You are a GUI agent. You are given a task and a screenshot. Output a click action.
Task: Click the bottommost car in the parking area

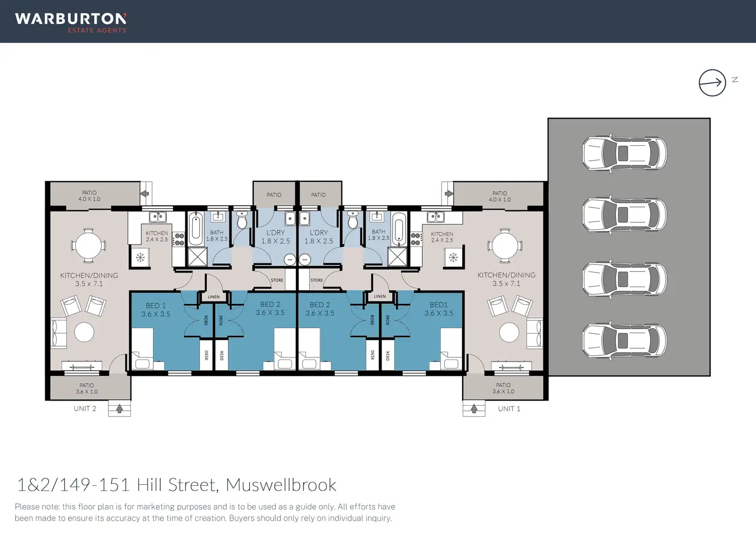pos(624,340)
